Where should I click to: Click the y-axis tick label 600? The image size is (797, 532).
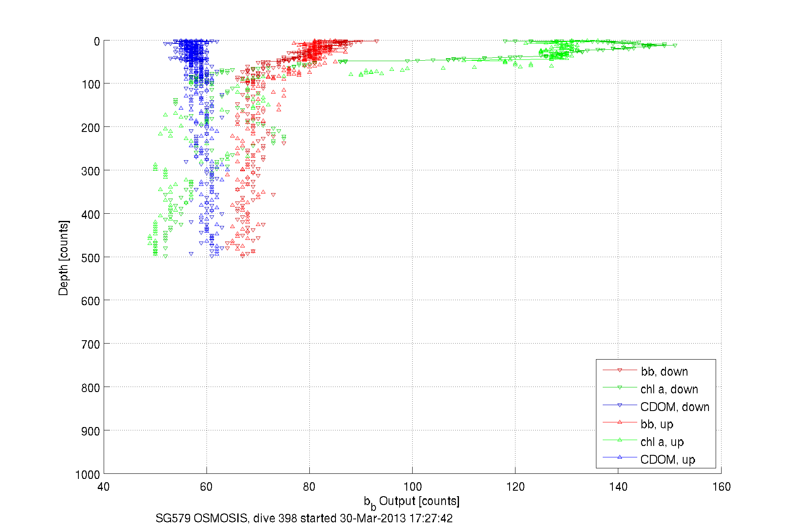(x=91, y=301)
